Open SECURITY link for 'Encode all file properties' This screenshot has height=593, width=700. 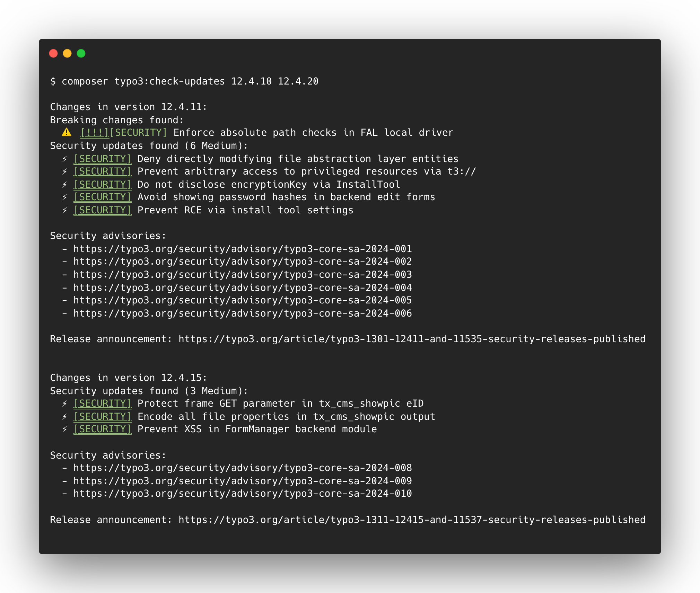click(102, 417)
